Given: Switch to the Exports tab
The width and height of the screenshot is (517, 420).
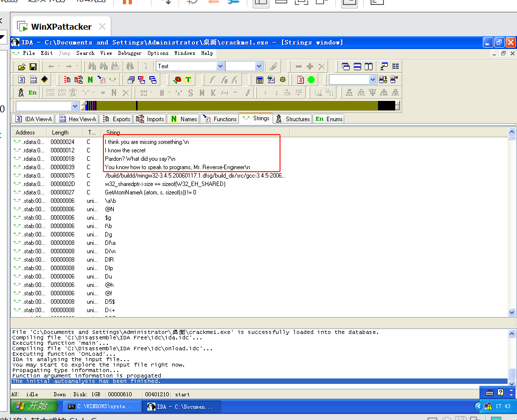Looking at the screenshot, I should point(116,119).
